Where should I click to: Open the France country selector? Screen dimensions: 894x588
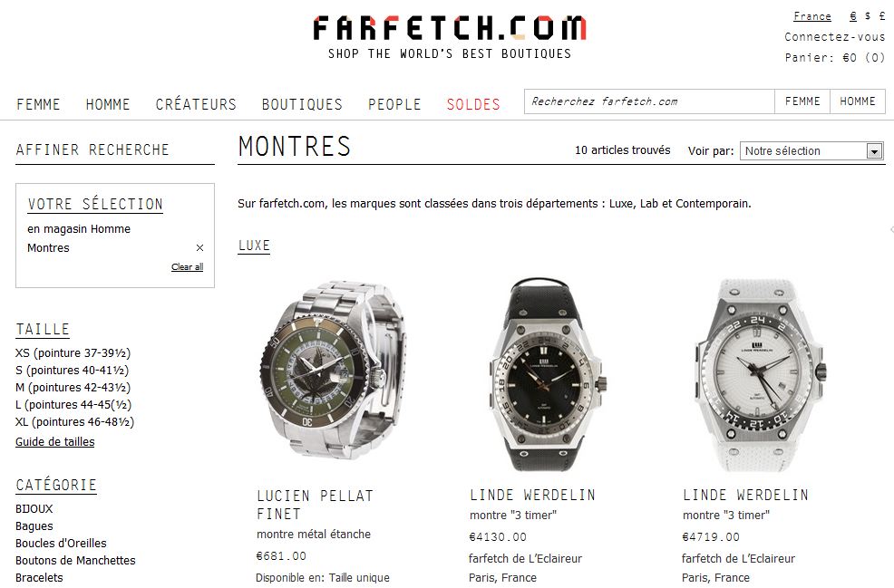811,16
